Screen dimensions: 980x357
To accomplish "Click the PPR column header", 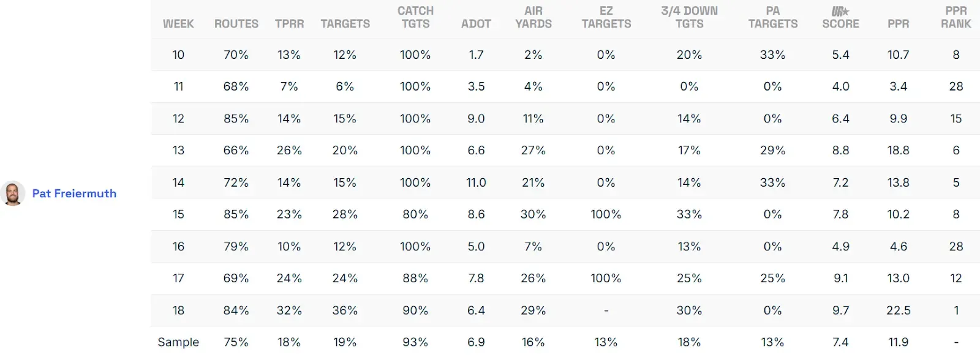I will click(898, 24).
